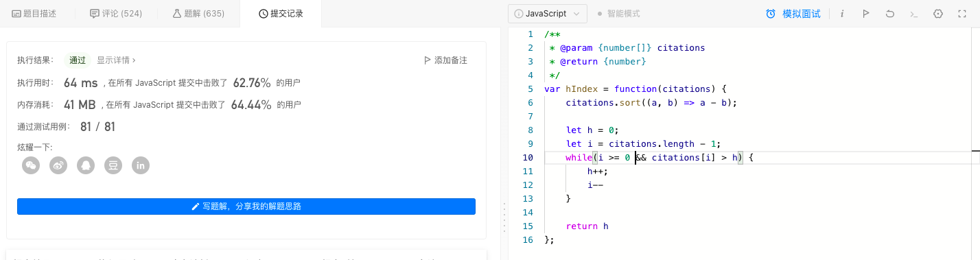The height and width of the screenshot is (260, 980).
Task: Enter fullscreen editor mode icon
Action: coord(962,14)
